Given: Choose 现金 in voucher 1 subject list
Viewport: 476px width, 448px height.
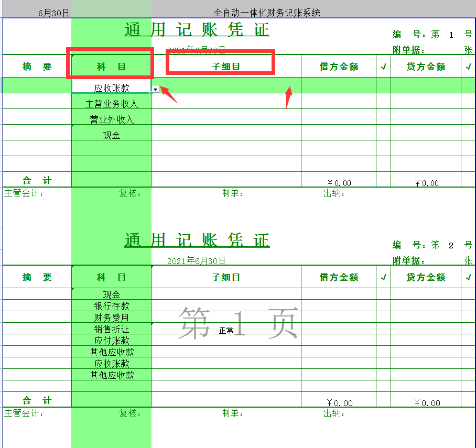Looking at the screenshot, I should 111,134.
